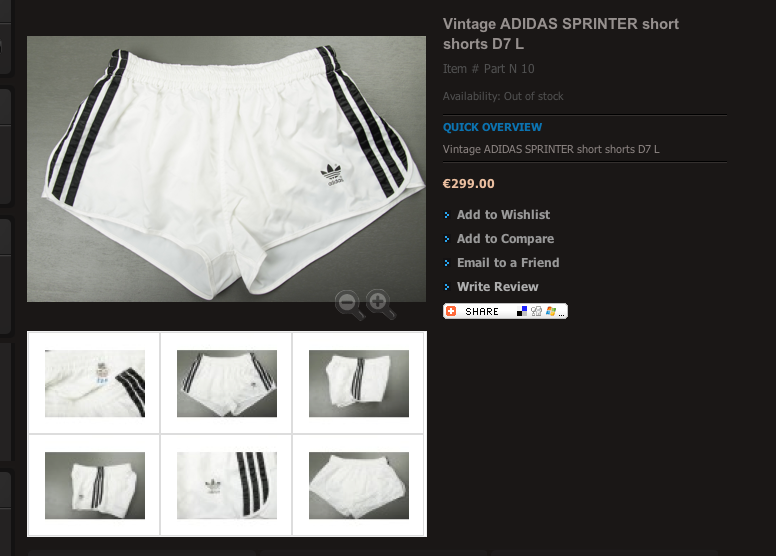Viewport: 776px width, 556px height.
Task: View the Adidas logo close-up thumbnail
Action: [227, 486]
